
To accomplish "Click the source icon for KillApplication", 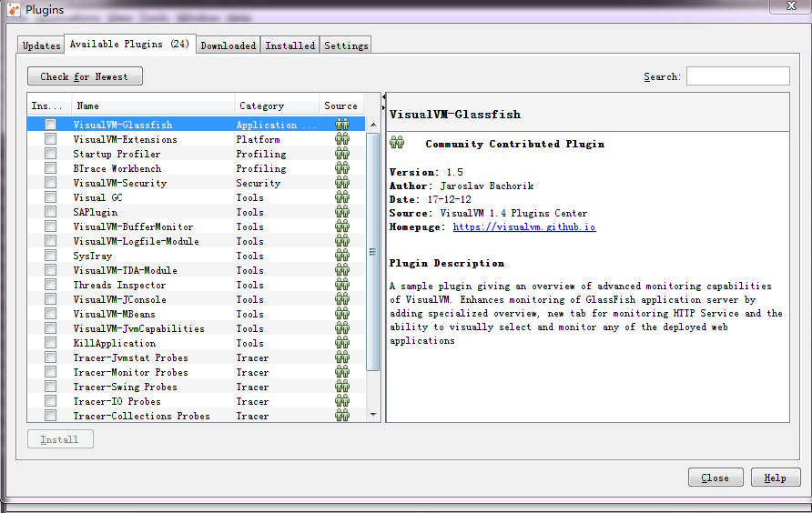I will pos(342,343).
